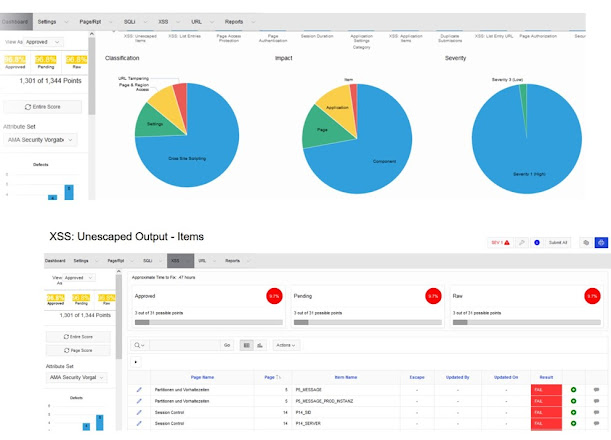The height and width of the screenshot is (440, 611).
Task: Click green plus icon in P14_SID row
Action: pos(573,412)
